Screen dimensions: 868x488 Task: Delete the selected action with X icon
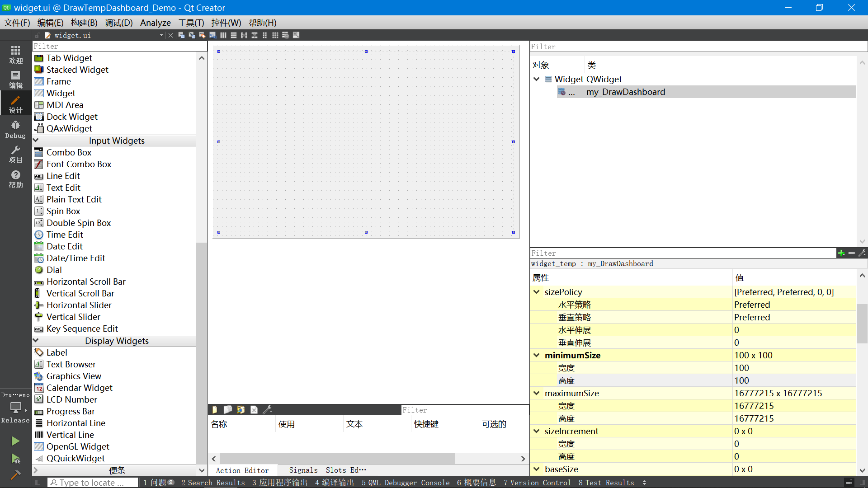(254, 410)
